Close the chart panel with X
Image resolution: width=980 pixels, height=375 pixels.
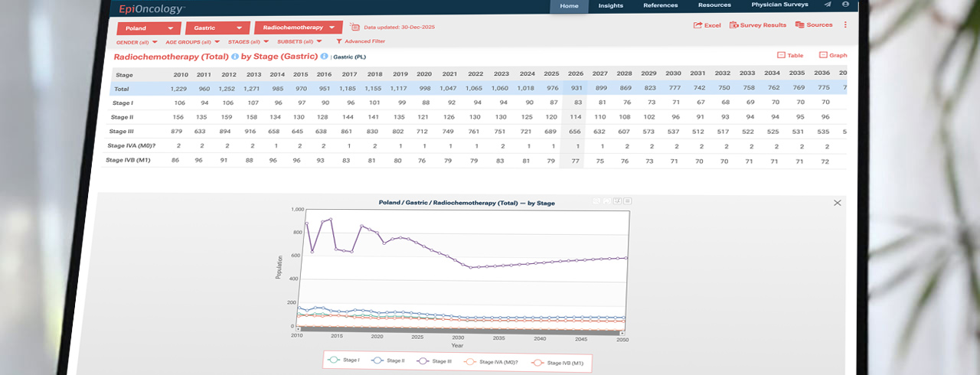click(837, 203)
